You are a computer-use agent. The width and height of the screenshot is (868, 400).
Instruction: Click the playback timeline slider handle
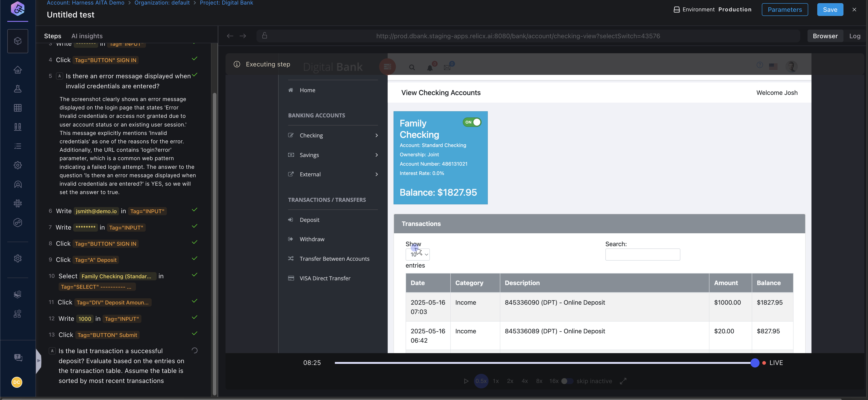click(755, 362)
